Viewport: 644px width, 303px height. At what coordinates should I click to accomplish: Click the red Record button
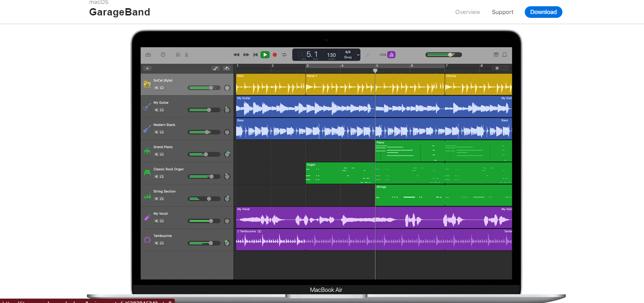(275, 55)
